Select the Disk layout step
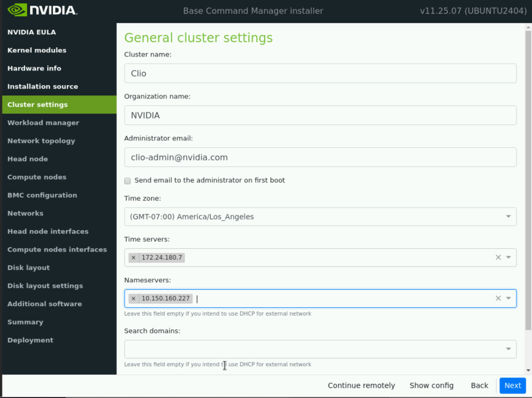 [59, 268]
